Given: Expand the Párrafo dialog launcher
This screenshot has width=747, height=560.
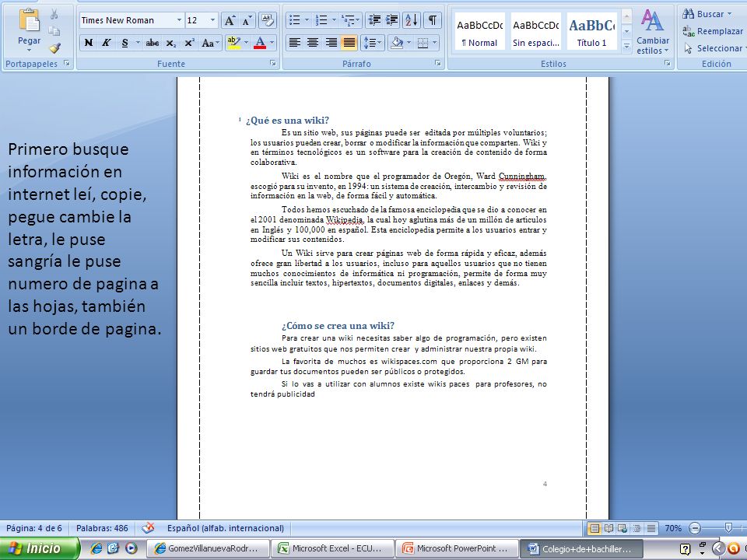Looking at the screenshot, I should point(437,63).
